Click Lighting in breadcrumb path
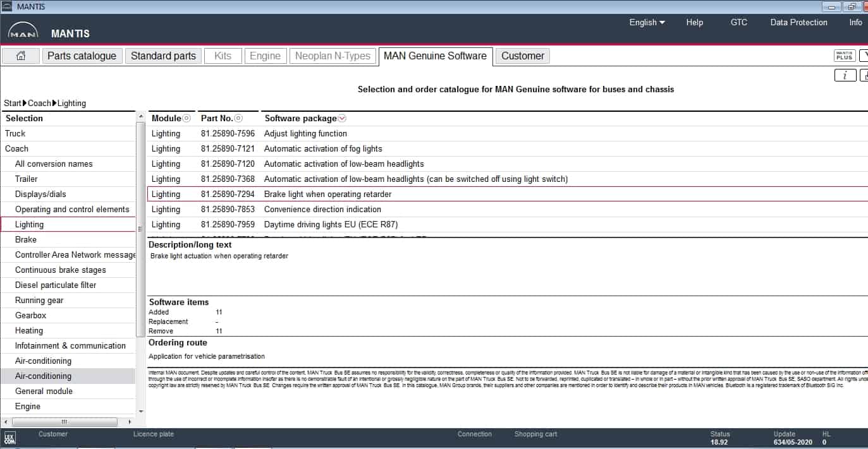This screenshot has width=868, height=449. [x=71, y=103]
